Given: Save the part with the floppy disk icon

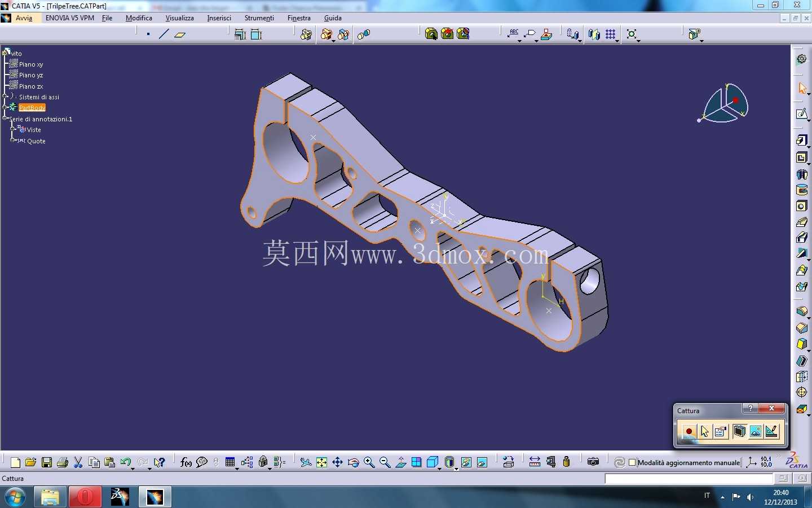Looking at the screenshot, I should [47, 462].
